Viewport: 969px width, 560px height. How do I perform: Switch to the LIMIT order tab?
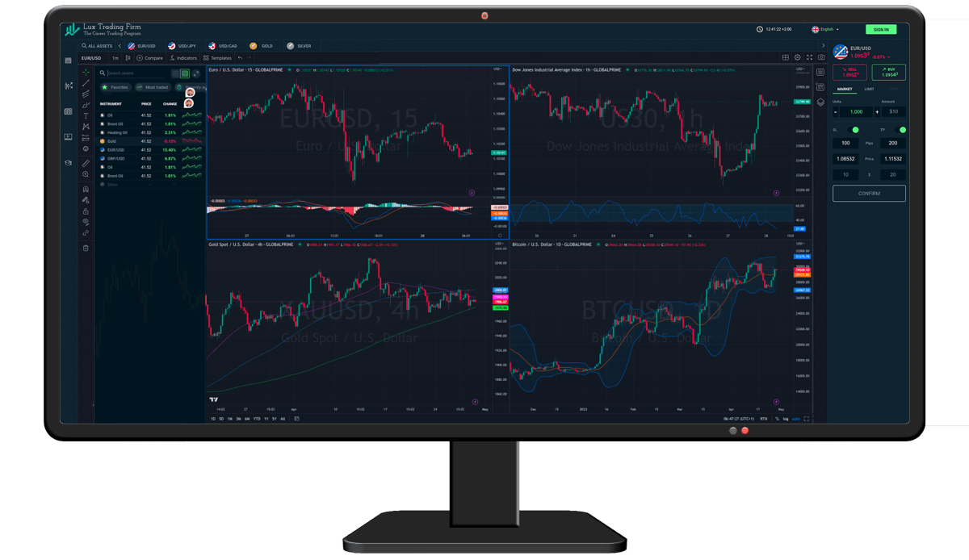tap(869, 90)
